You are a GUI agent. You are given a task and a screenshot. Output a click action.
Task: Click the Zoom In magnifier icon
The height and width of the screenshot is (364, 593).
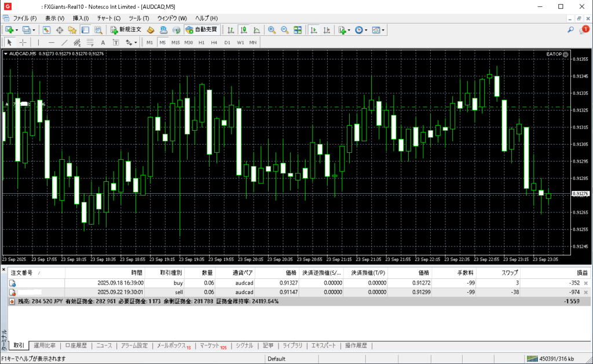[272, 30]
